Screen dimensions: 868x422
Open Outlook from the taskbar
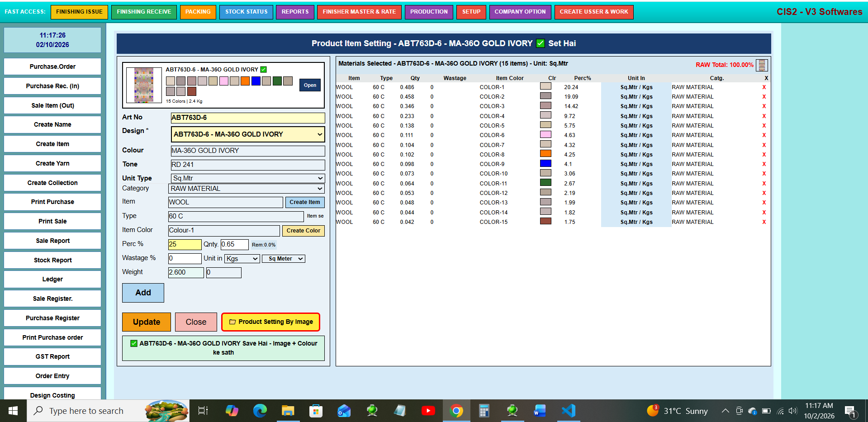click(344, 411)
